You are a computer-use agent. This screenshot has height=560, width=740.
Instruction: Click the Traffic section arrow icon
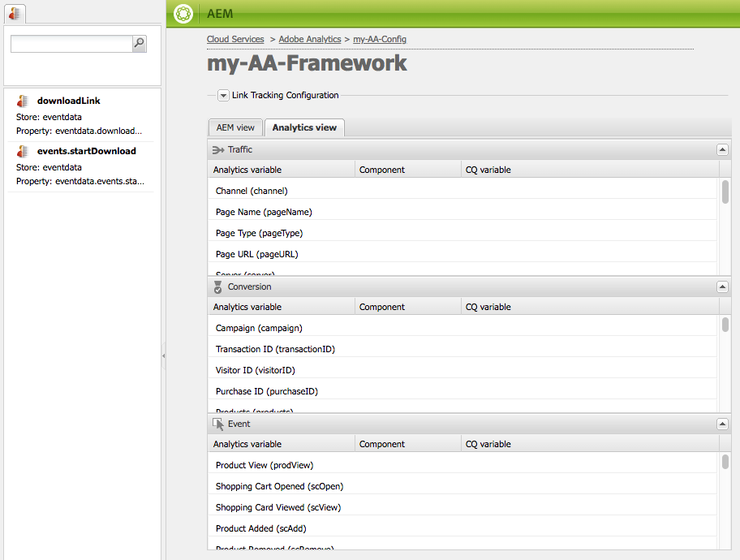218,149
